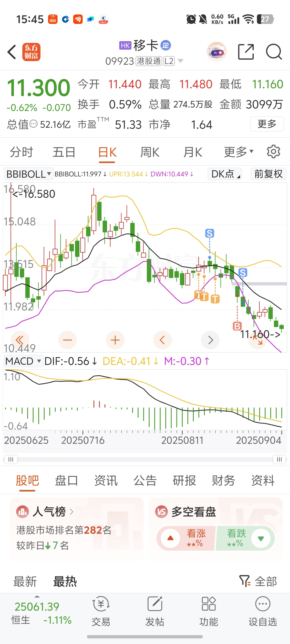Viewport: 290px width, 644px height.
Task: Switch post sorting to 最新
Action: [25, 581]
